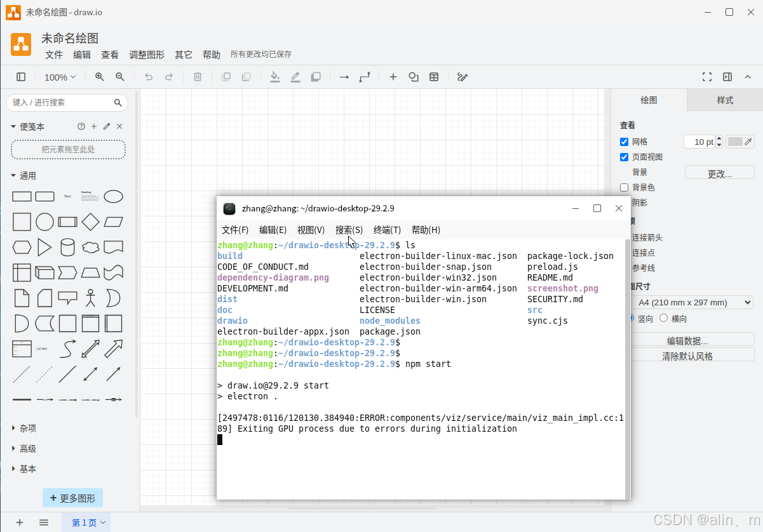The width and height of the screenshot is (763, 532).
Task: Click the insert table icon
Action: coord(434,77)
